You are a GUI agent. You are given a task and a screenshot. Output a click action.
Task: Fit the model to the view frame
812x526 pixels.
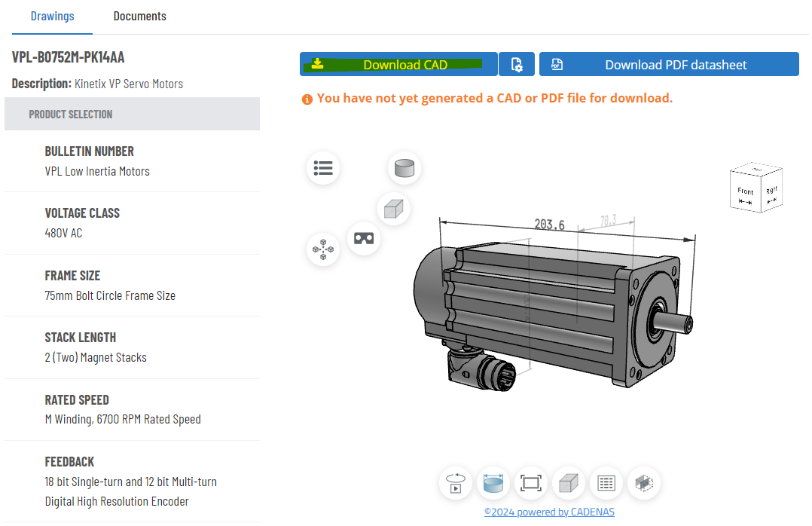(531, 483)
